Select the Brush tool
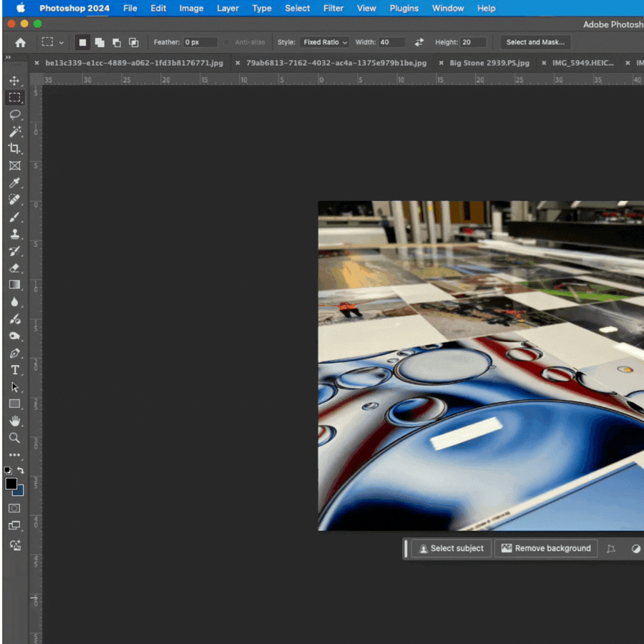Image resolution: width=644 pixels, height=644 pixels. tap(15, 217)
